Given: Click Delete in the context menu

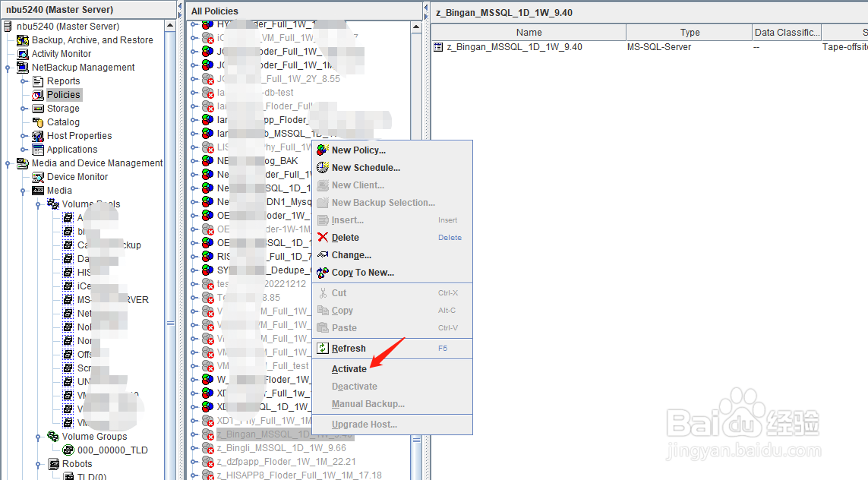Looking at the screenshot, I should [346, 238].
